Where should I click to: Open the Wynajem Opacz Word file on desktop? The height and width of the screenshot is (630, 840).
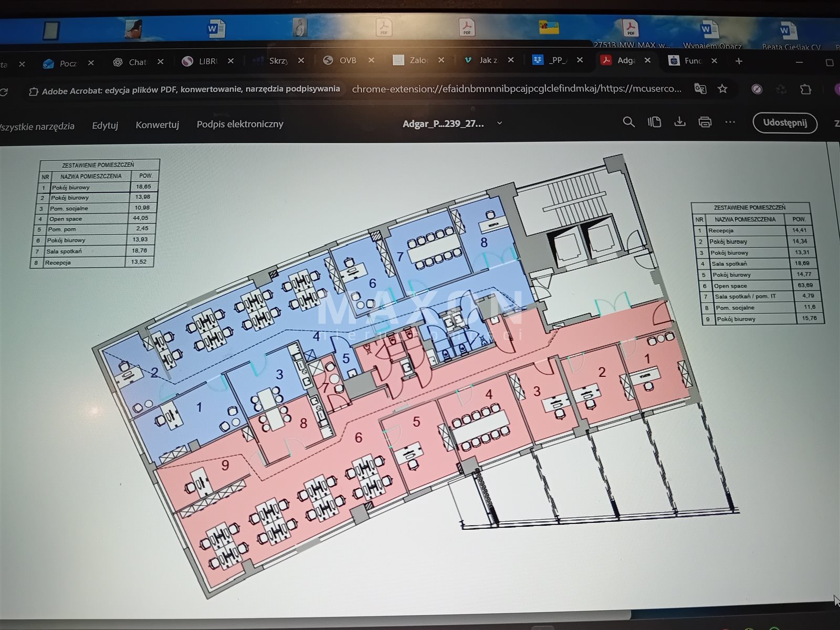(x=708, y=33)
